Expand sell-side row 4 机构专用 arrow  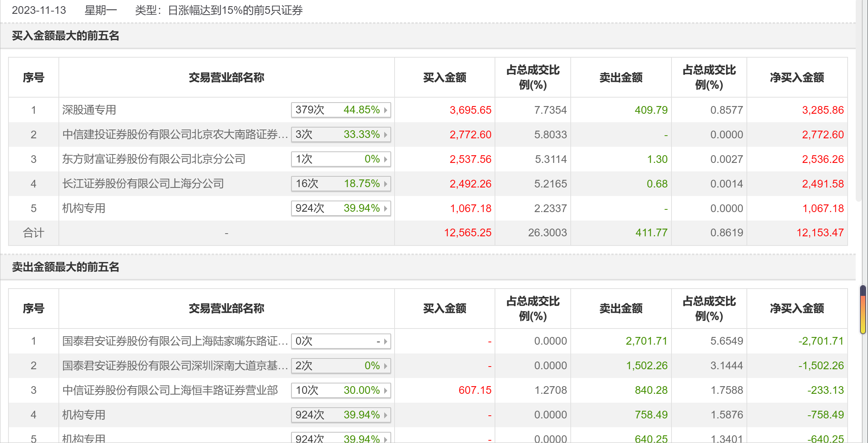point(385,415)
